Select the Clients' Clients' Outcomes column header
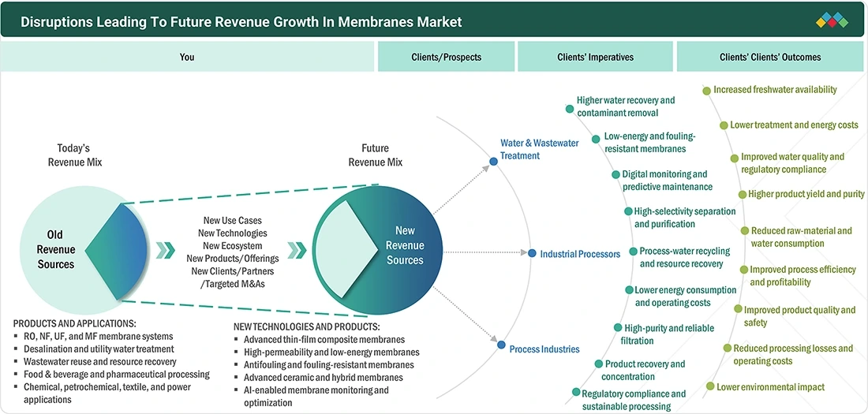Viewport: 868px width, 414px height. [x=771, y=57]
